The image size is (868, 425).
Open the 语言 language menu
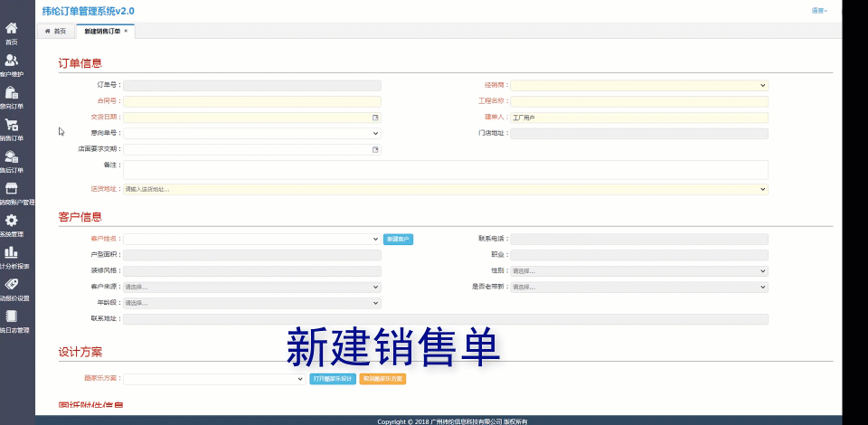[819, 11]
